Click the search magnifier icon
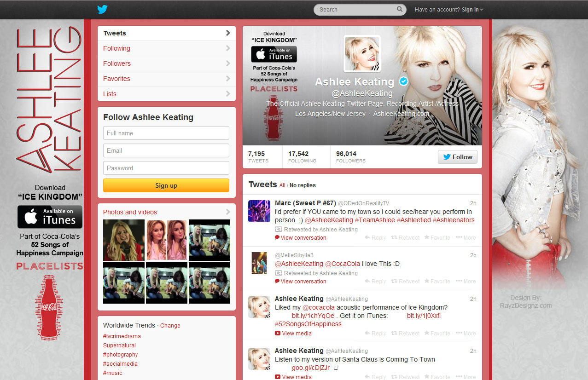This screenshot has width=588, height=380. tap(399, 9)
